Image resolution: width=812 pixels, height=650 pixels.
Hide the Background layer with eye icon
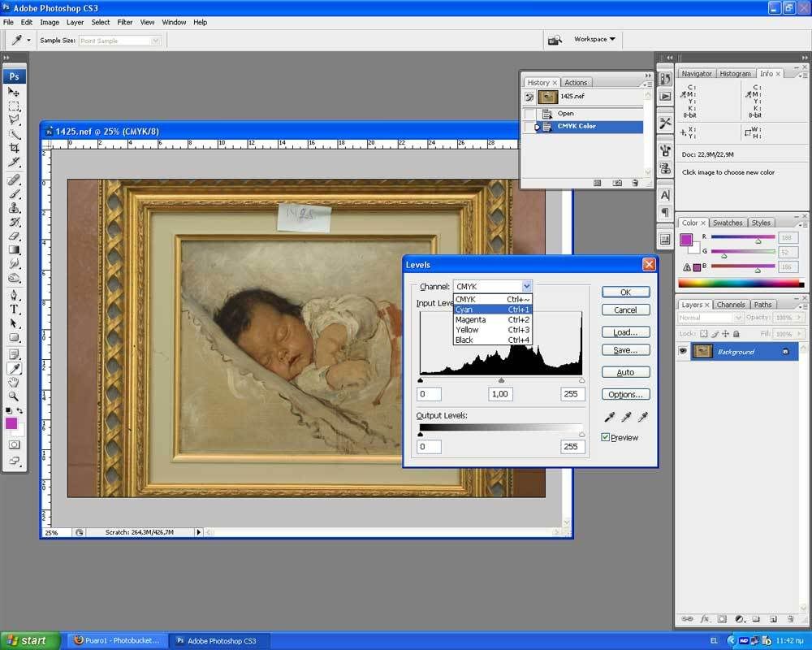tap(683, 351)
